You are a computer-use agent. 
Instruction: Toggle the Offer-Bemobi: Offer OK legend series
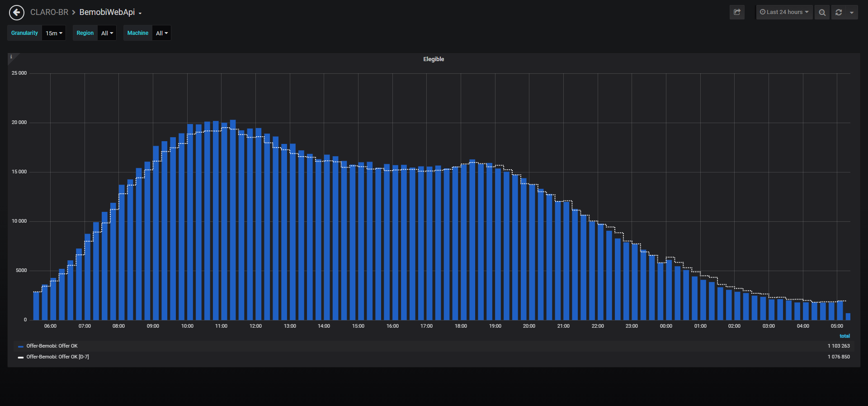pyautogui.click(x=52, y=346)
